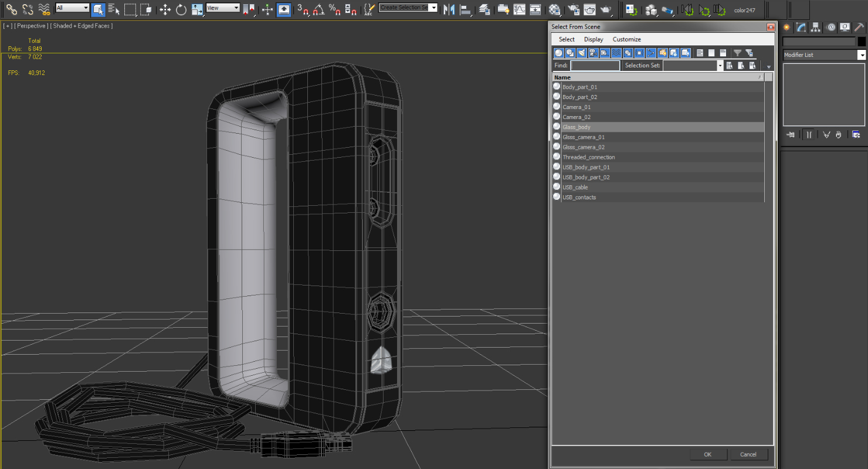Click the Mirror tool icon
The width and height of the screenshot is (868, 469).
coord(449,9)
